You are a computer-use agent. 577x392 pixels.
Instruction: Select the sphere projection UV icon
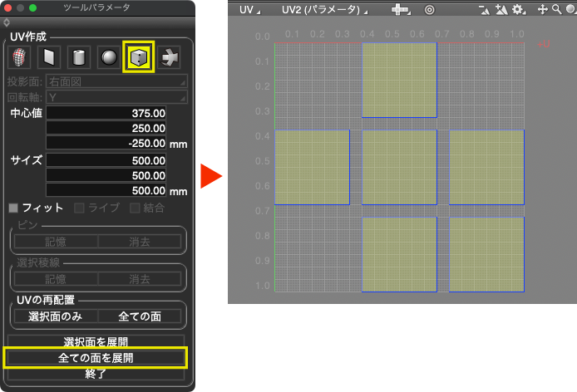coord(109,57)
